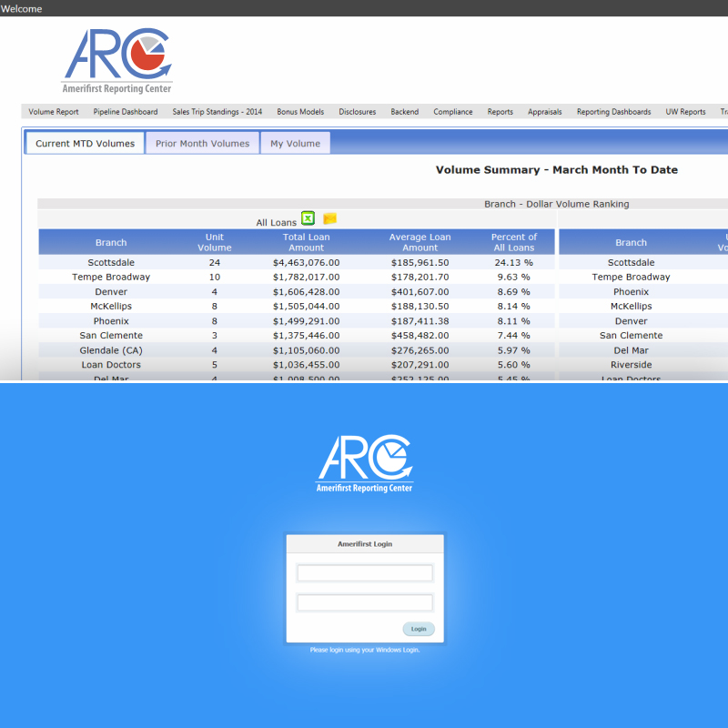Open the Backend menu item
Screen dimensions: 728x728
click(404, 112)
